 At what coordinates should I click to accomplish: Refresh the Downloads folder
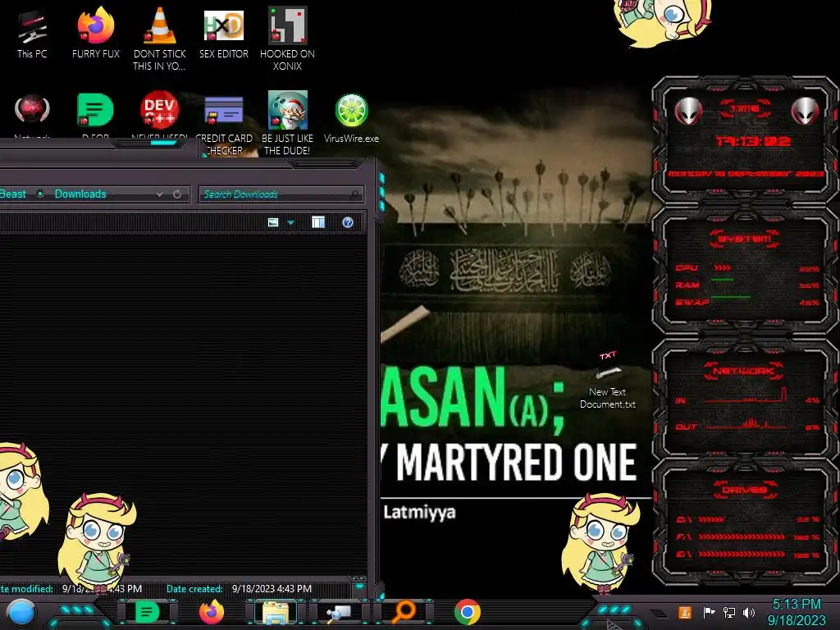[177, 194]
